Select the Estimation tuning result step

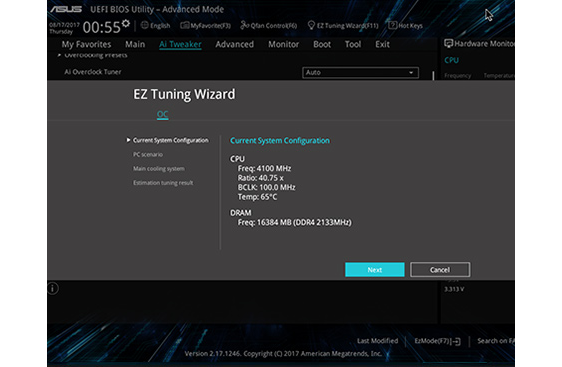tap(163, 183)
